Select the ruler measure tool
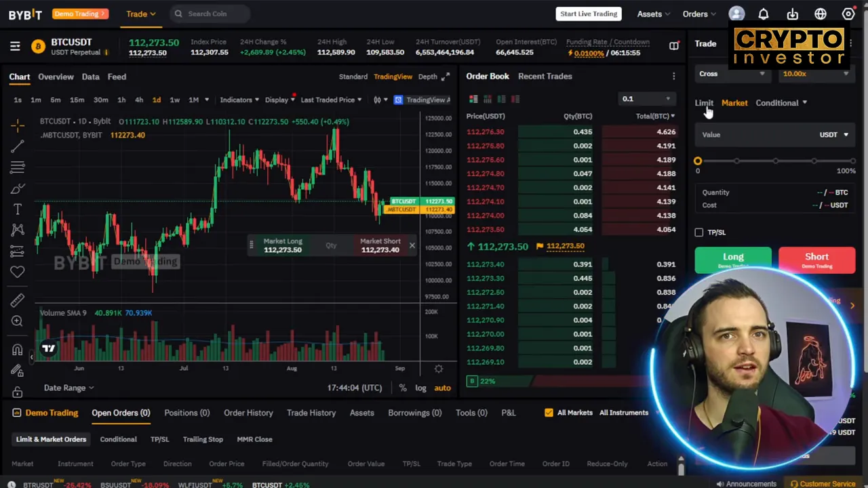The width and height of the screenshot is (868, 488). click(x=18, y=300)
